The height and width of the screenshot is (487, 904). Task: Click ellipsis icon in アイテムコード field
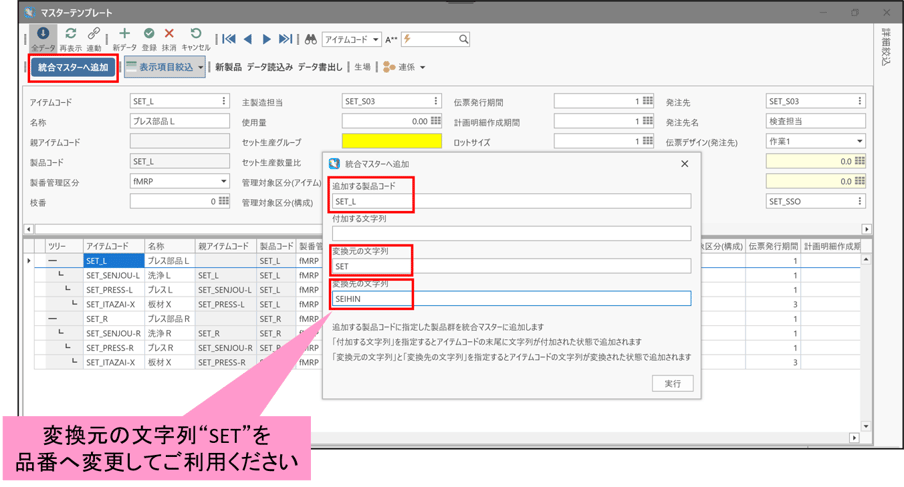[224, 101]
